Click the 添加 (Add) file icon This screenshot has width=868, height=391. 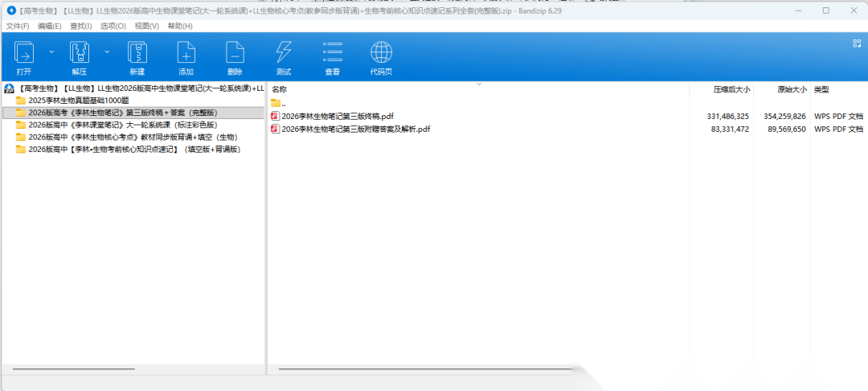186,53
